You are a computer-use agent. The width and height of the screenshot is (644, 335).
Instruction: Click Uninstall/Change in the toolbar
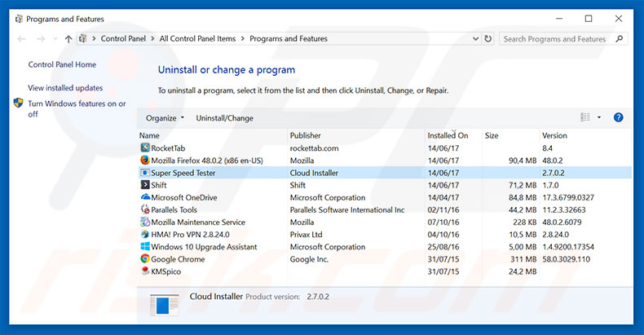[x=224, y=118]
